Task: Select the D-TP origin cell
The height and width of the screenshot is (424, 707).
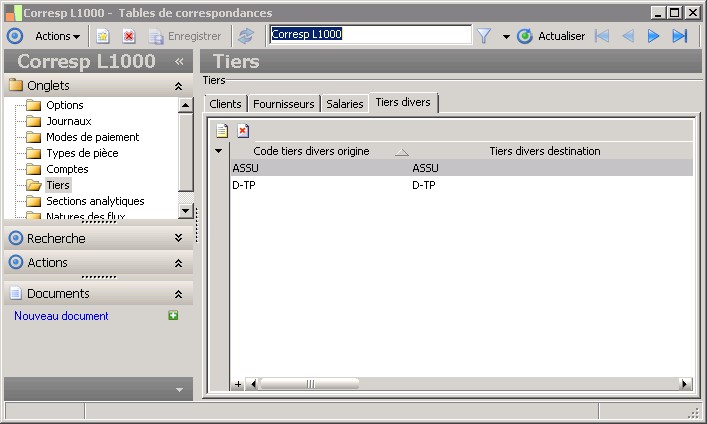Action: tap(321, 185)
